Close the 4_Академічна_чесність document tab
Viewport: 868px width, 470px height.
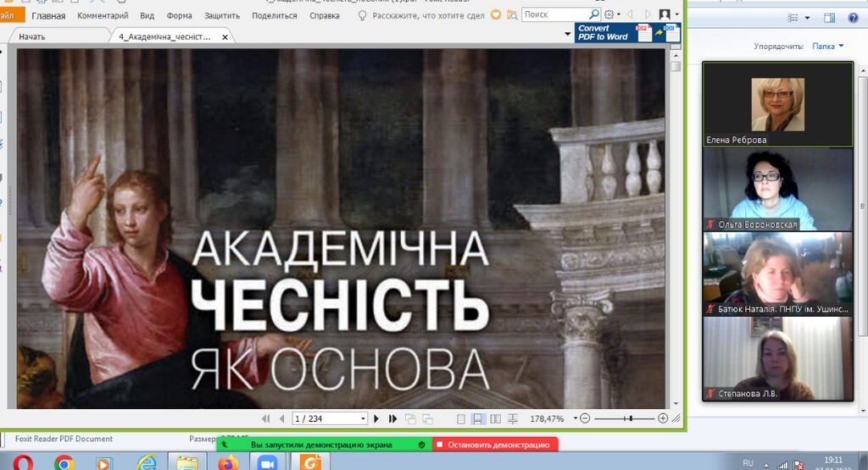[225, 37]
